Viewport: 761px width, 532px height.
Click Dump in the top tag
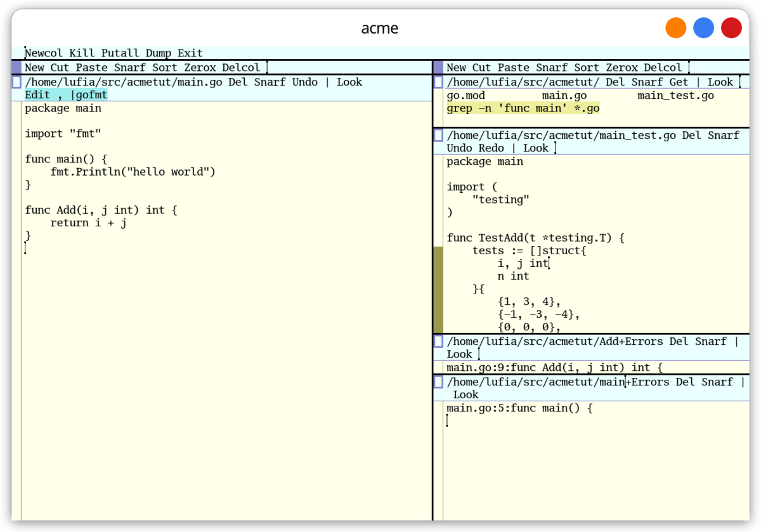159,53
